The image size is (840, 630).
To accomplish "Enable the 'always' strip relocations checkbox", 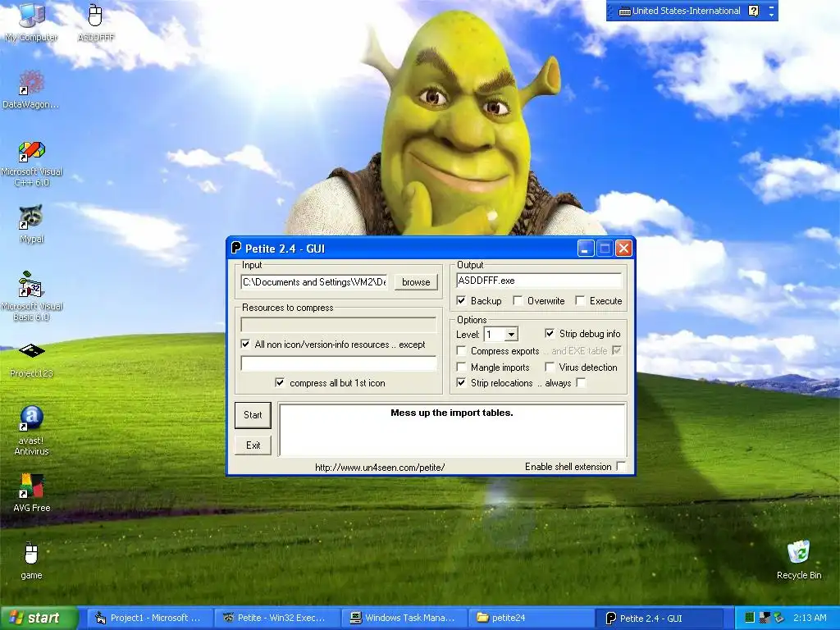I will point(581,382).
